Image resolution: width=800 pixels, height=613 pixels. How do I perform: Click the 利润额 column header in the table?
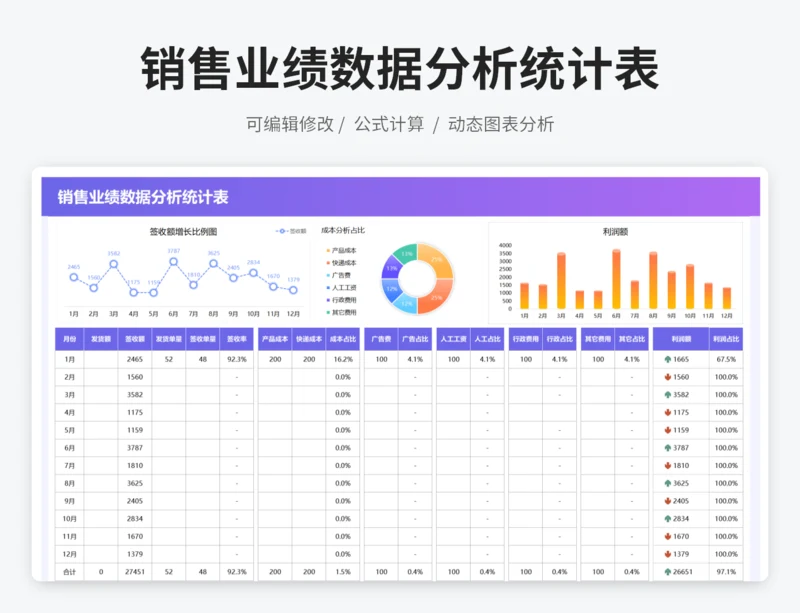(681, 339)
